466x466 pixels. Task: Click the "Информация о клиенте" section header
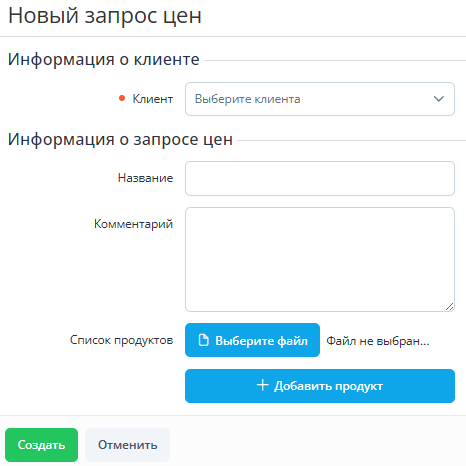pos(104,60)
